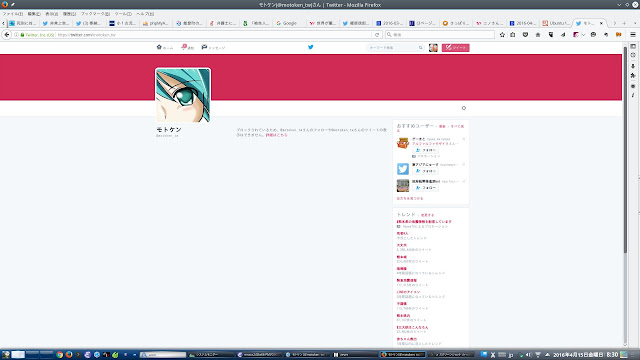Open the application launcher on taskbar
The height and width of the screenshot is (360, 640).
(6, 355)
